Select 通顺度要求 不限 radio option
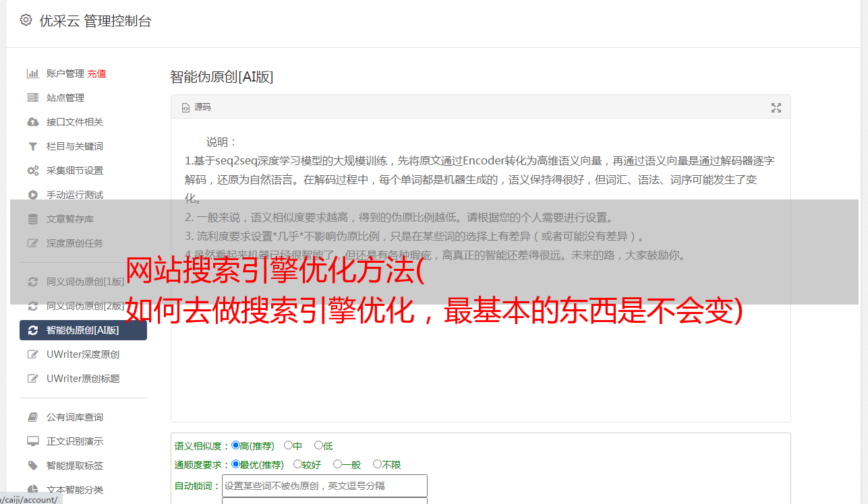This screenshot has width=868, height=504. (x=377, y=464)
